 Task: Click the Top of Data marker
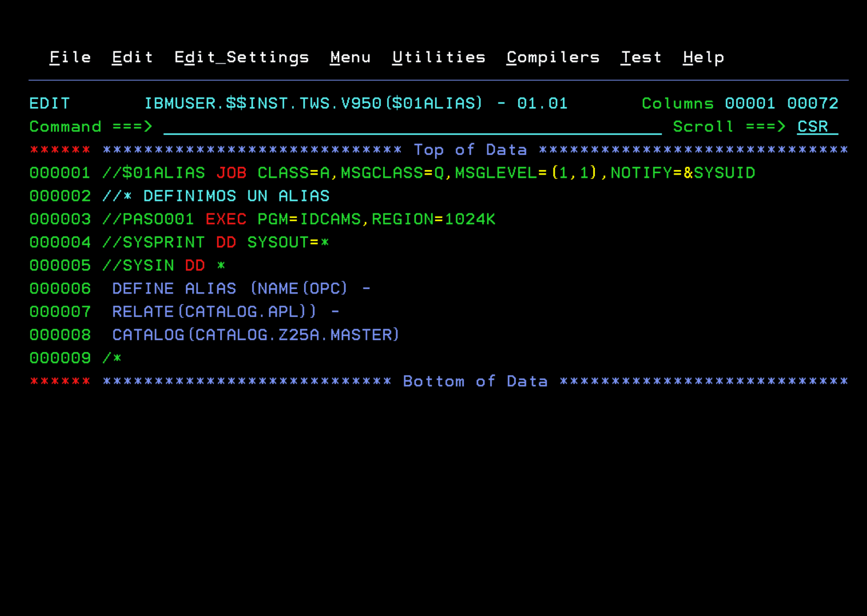pos(470,150)
